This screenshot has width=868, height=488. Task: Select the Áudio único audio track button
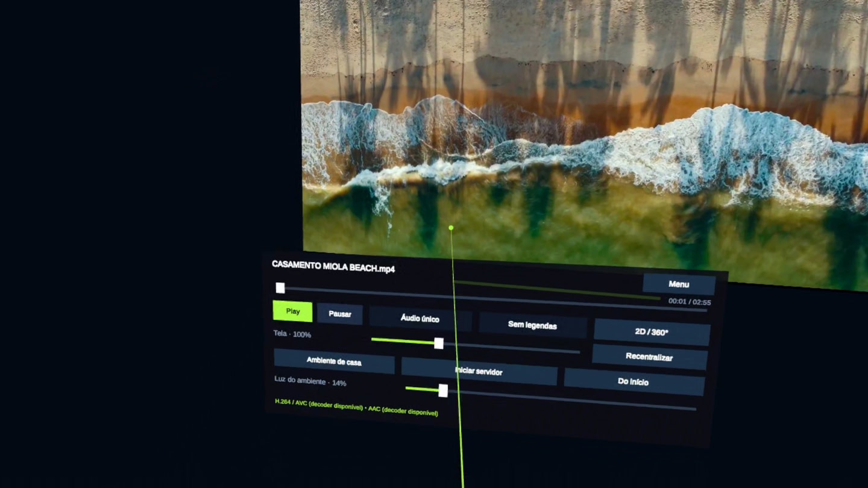tap(420, 318)
